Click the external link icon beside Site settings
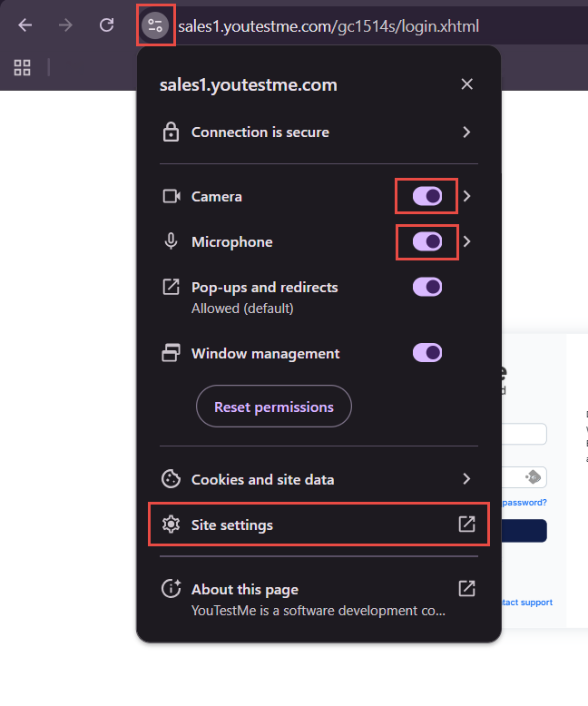The width and height of the screenshot is (588, 706). (466, 525)
